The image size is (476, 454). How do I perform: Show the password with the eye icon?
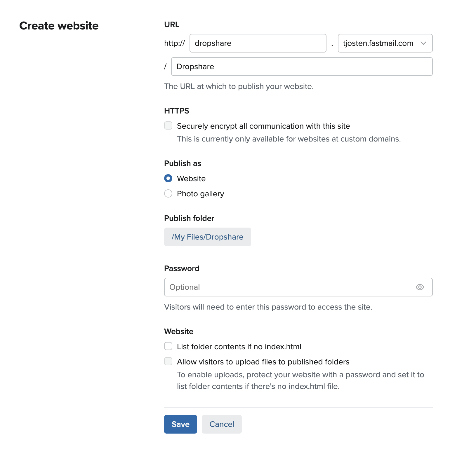[420, 287]
